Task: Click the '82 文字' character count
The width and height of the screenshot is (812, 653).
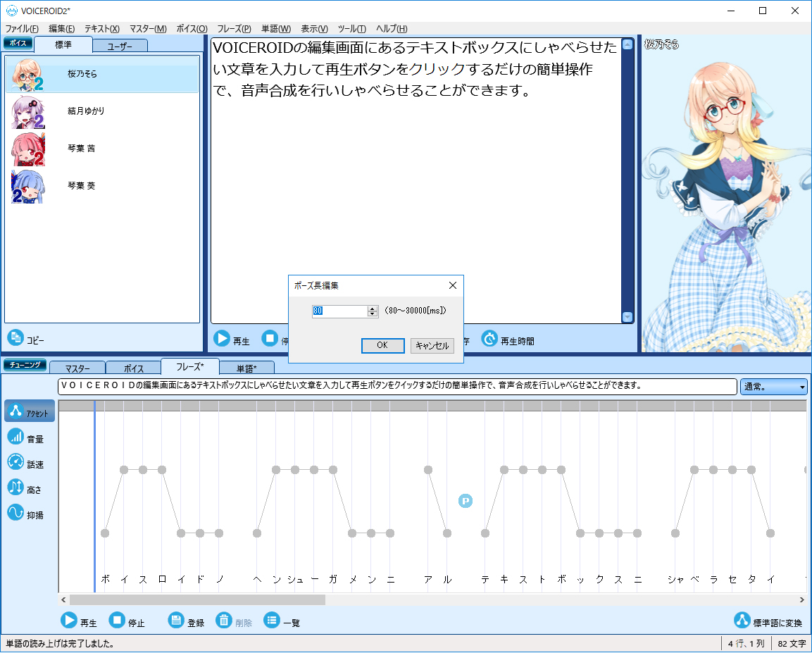Action: [x=792, y=644]
